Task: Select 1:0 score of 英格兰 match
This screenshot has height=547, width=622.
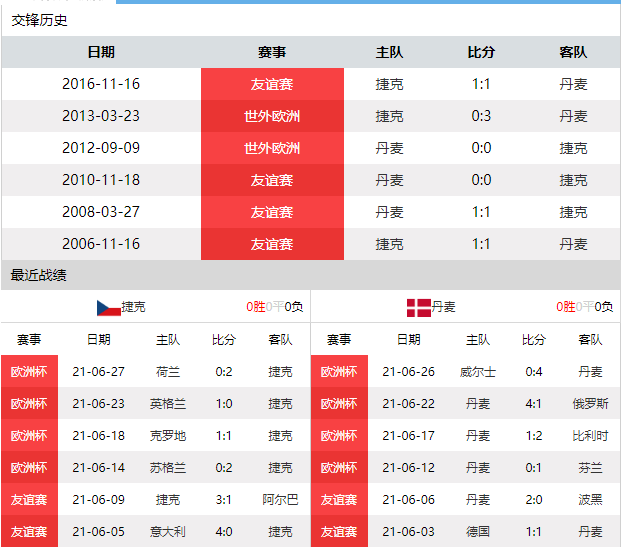Action: point(224,404)
